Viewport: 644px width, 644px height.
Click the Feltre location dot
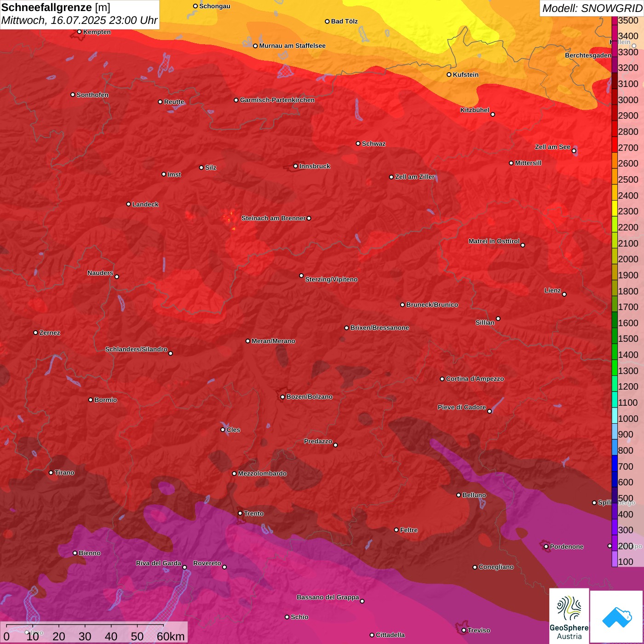coord(397,530)
